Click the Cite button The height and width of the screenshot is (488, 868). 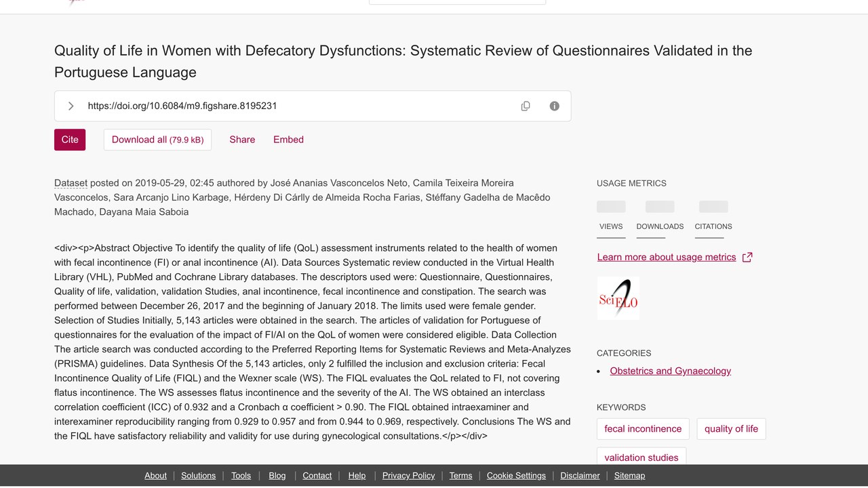[x=70, y=140]
